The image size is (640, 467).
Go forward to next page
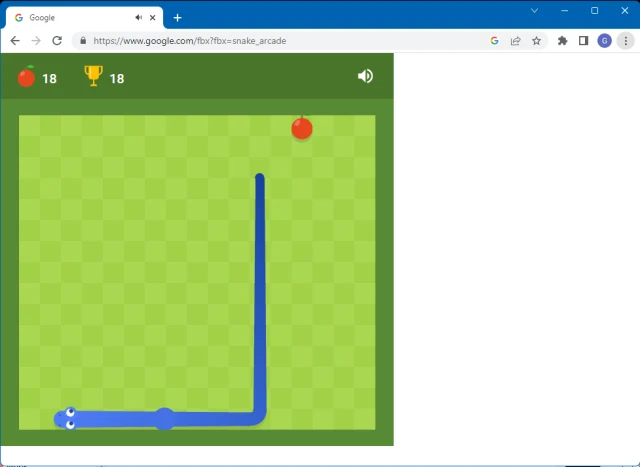pos(36,40)
